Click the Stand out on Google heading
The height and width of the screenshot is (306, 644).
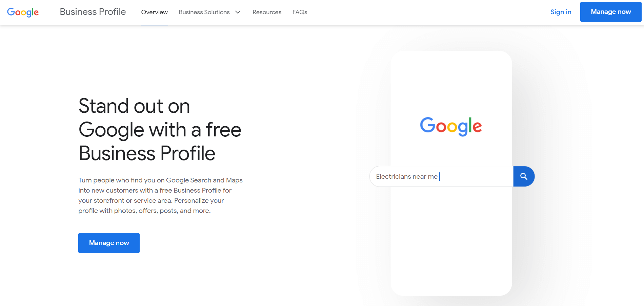coord(160,130)
